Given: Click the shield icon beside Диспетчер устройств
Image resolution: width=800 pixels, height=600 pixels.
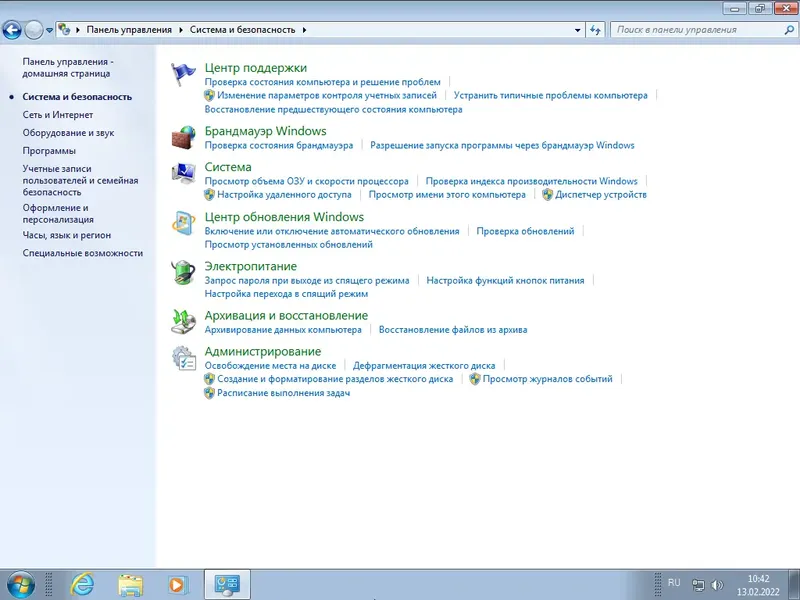Looking at the screenshot, I should click(x=545, y=194).
